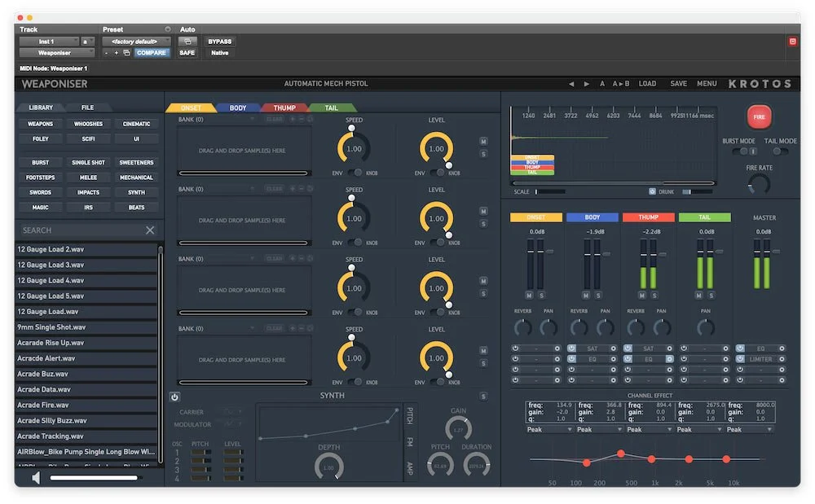
Task: Toggle the synth power button
Action: 174,397
